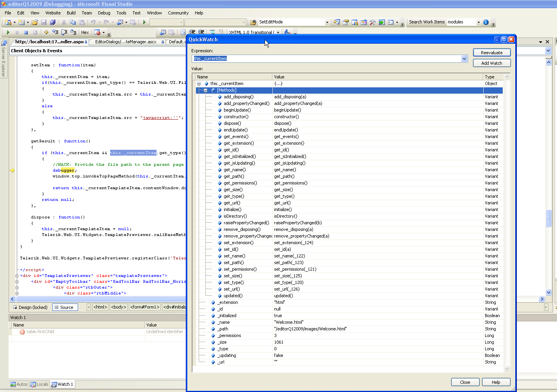Image resolution: width=557 pixels, height=392 pixels.
Task: Switch to Design (locked) view
Action: 30,307
